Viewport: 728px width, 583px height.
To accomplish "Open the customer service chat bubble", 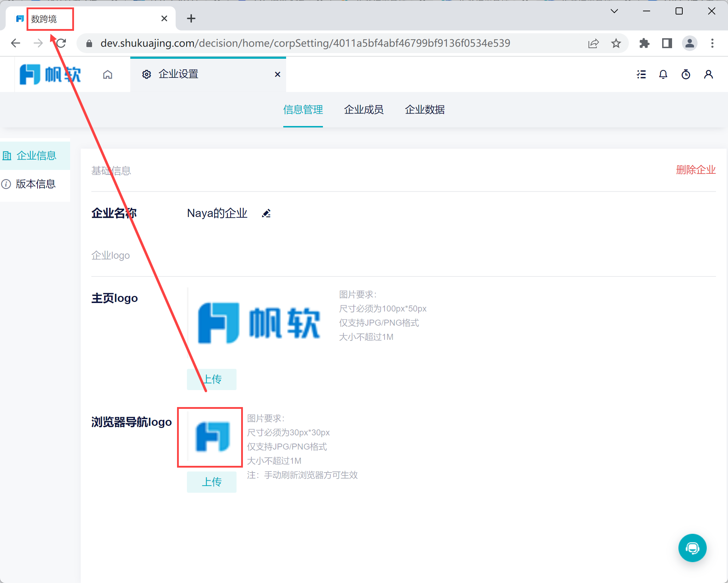I will tap(692, 548).
